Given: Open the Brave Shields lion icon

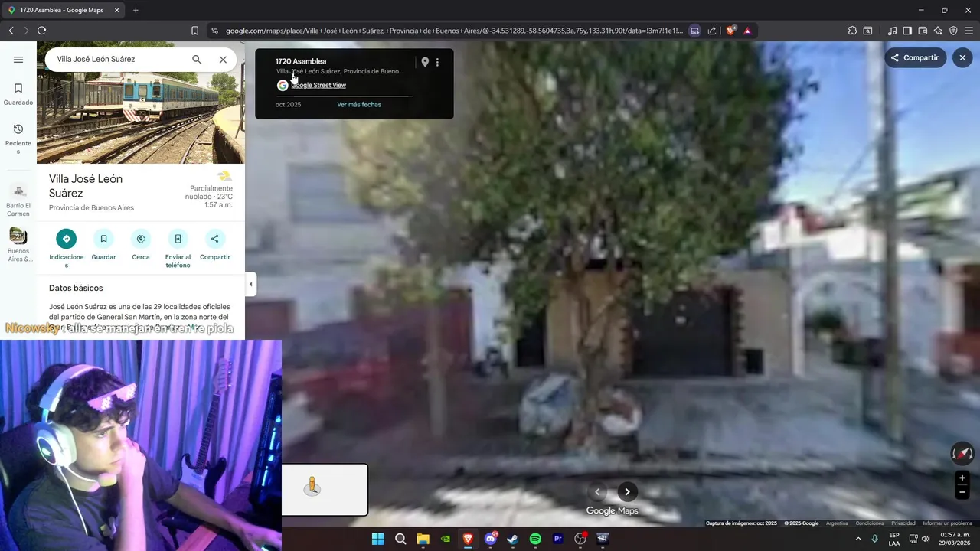Looking at the screenshot, I should 731,31.
